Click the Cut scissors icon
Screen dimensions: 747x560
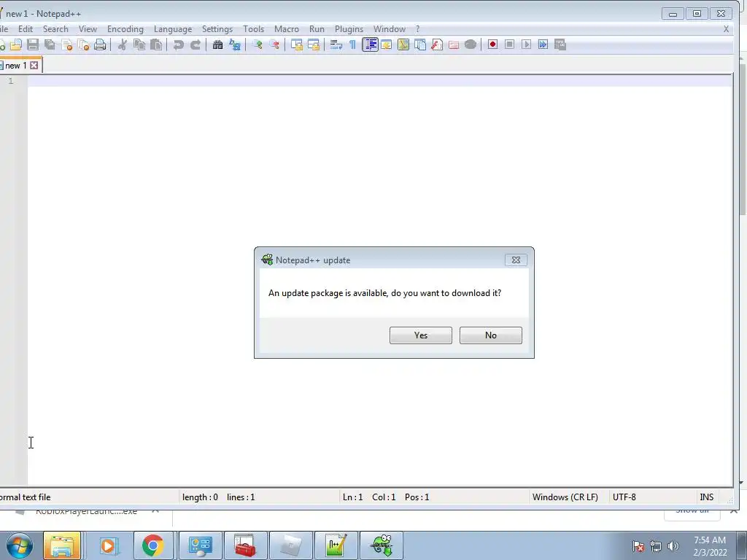pyautogui.click(x=123, y=44)
